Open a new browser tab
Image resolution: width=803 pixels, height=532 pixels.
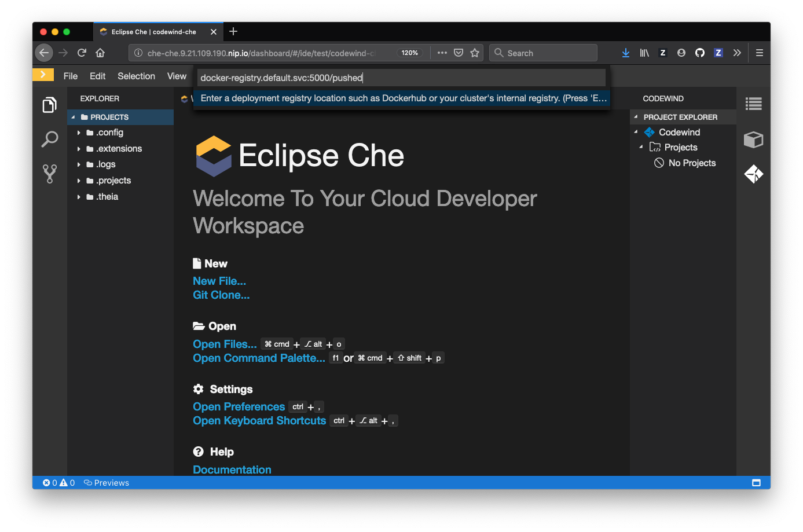[233, 31]
